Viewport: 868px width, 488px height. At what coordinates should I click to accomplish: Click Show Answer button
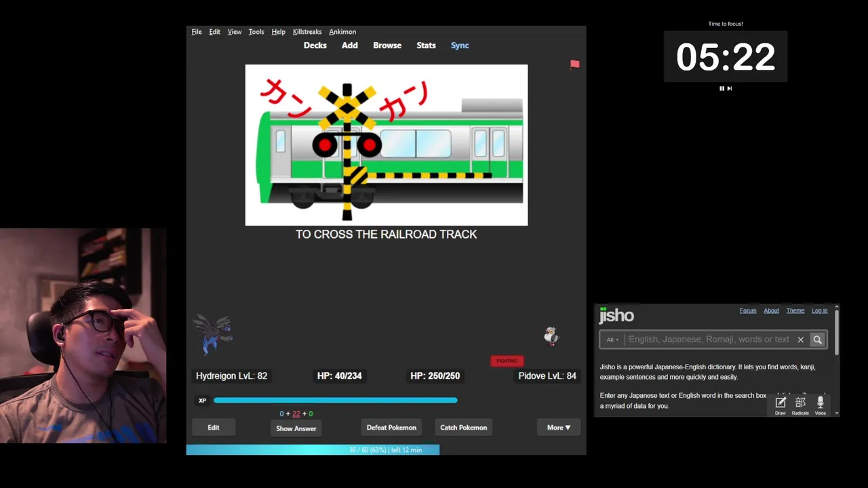[x=296, y=428]
